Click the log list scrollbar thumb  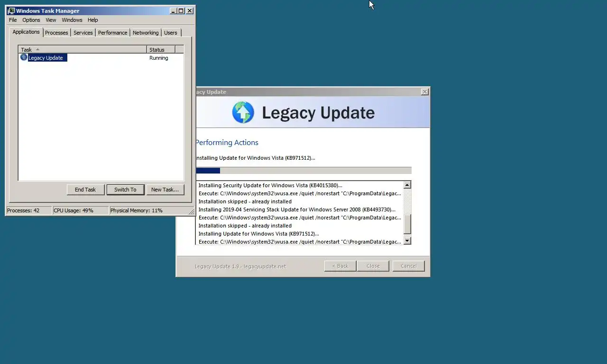point(407,224)
